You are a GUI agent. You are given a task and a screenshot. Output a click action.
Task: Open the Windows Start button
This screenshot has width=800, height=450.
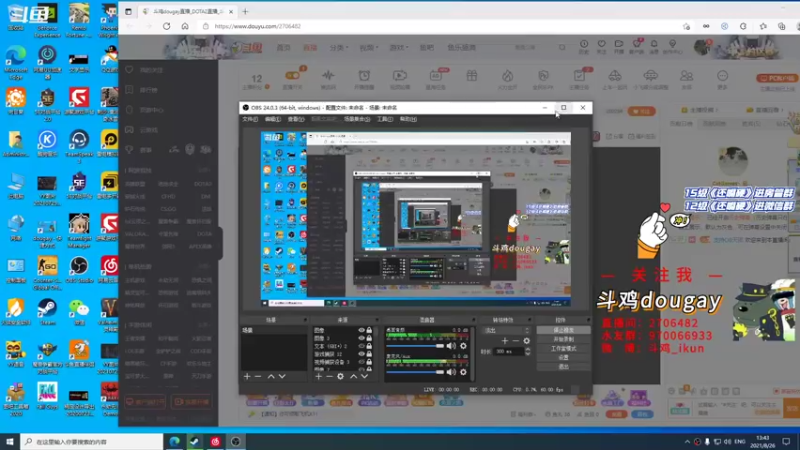coord(10,441)
